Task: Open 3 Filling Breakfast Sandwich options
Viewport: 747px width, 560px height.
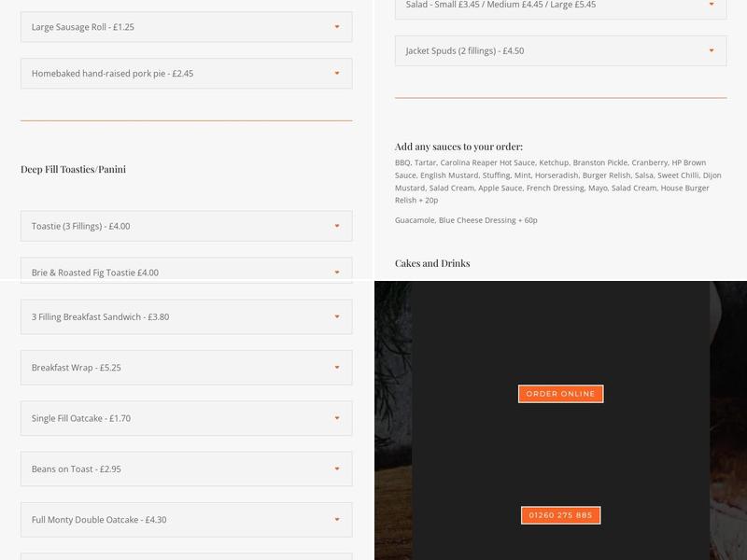Action: tap(186, 316)
